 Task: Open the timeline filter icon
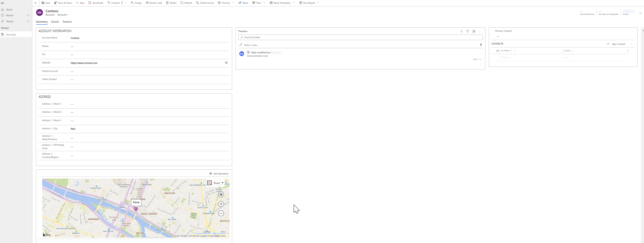pos(467,31)
